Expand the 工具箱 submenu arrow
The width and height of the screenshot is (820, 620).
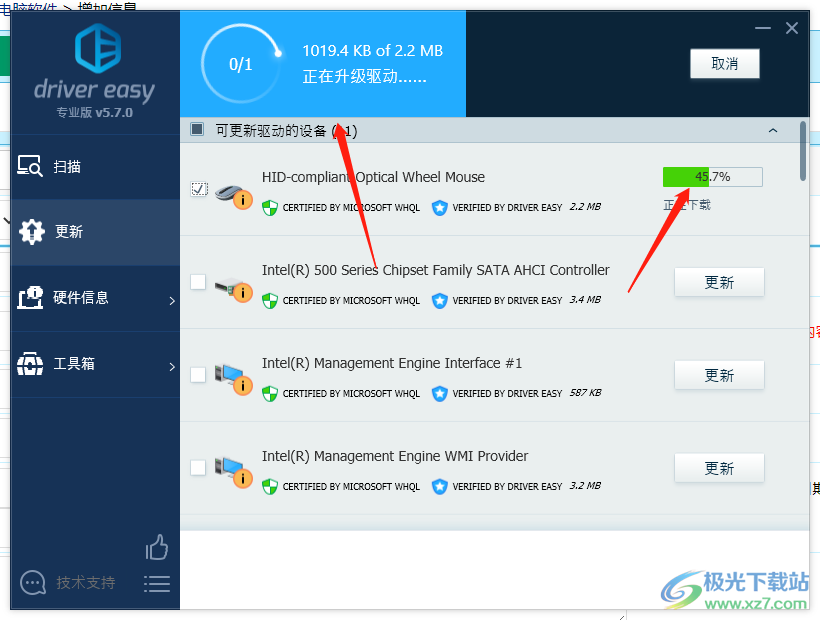point(172,366)
